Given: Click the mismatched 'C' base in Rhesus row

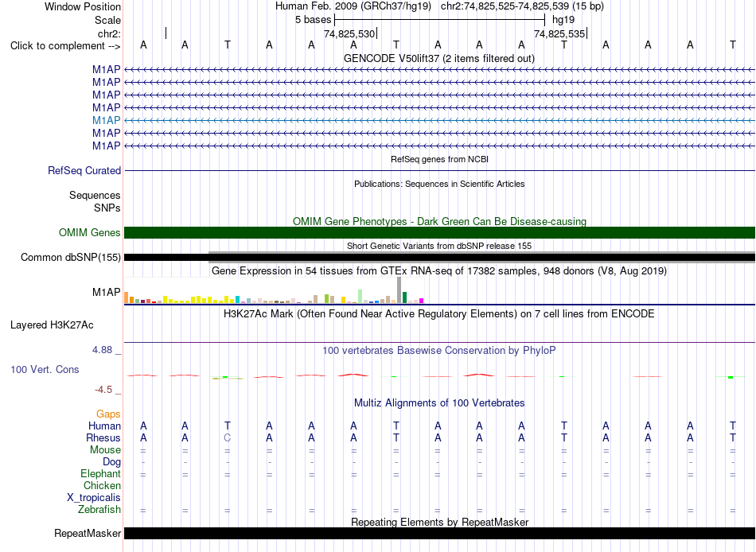Looking at the screenshot, I should (x=227, y=437).
